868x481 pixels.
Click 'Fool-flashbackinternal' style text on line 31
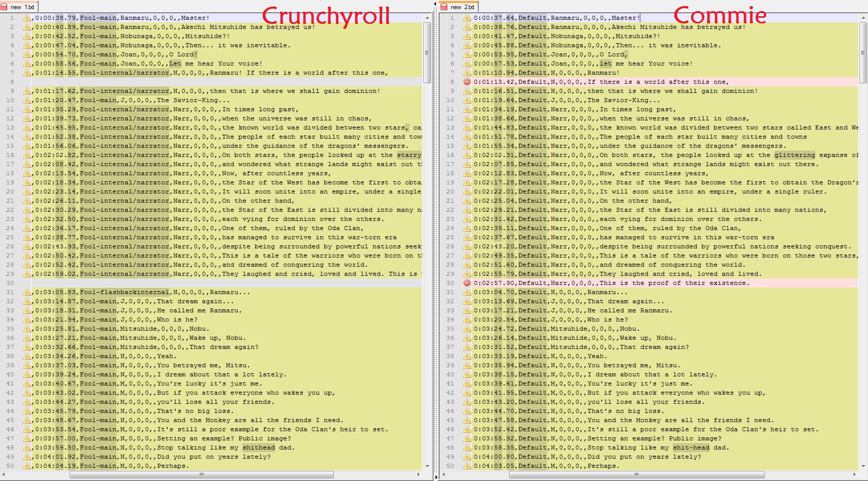click(x=125, y=292)
